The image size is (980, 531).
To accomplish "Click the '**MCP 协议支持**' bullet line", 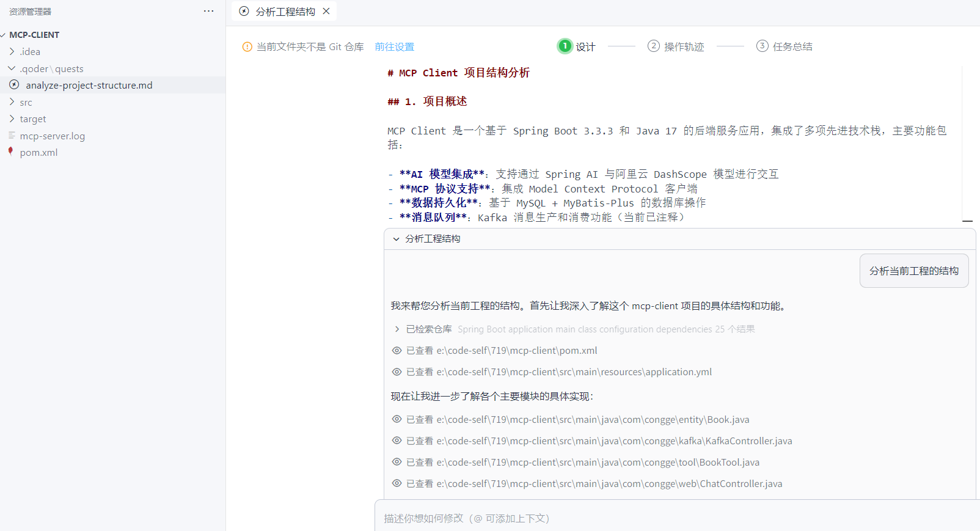I will [543, 189].
